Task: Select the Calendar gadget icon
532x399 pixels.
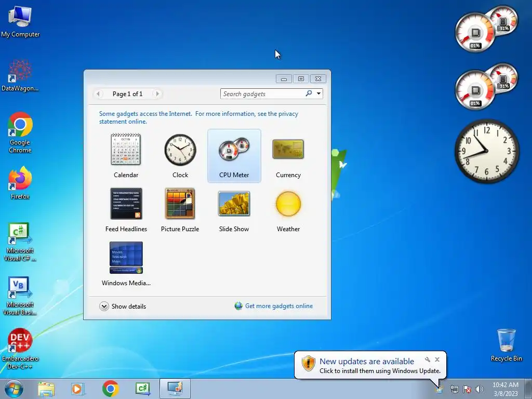Action: (x=126, y=150)
